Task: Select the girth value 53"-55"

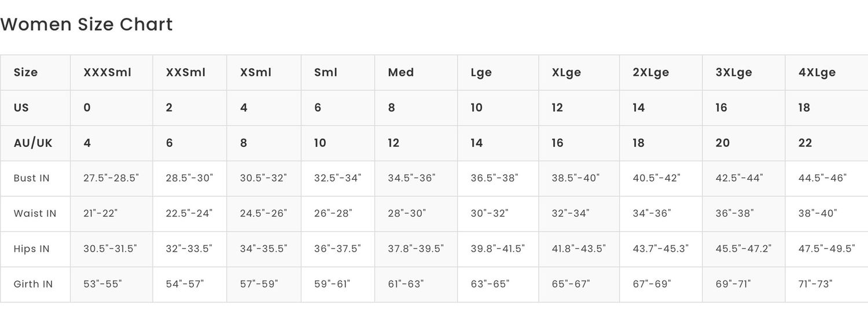Action: pyautogui.click(x=102, y=284)
